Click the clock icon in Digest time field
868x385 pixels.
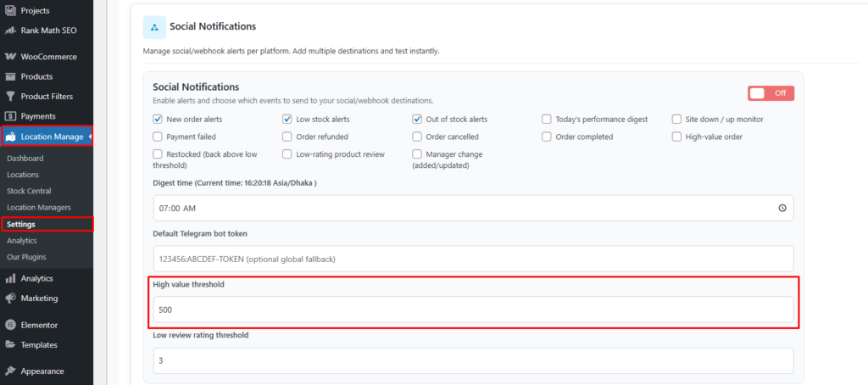click(x=782, y=208)
